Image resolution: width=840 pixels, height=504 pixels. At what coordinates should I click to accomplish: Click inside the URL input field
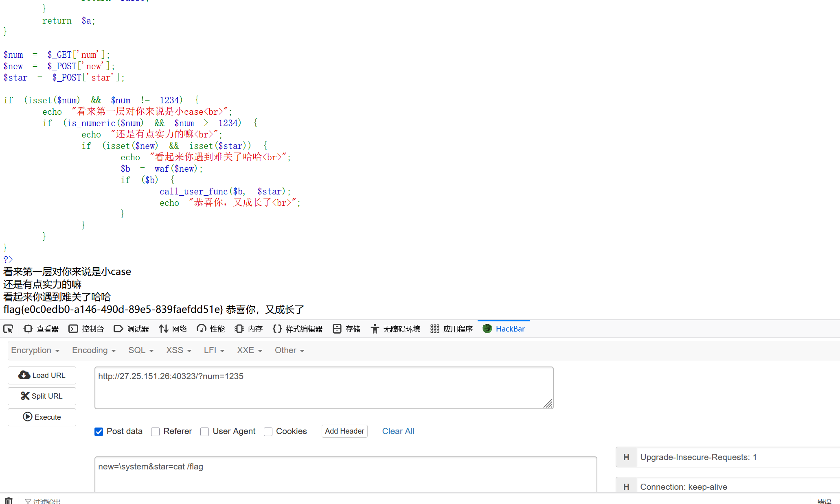[323, 388]
